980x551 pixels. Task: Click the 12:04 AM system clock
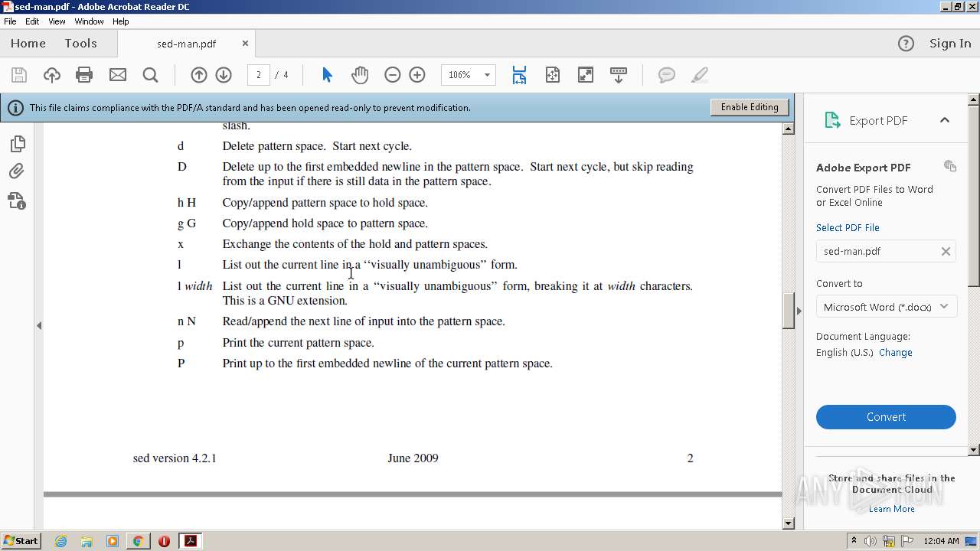click(941, 541)
